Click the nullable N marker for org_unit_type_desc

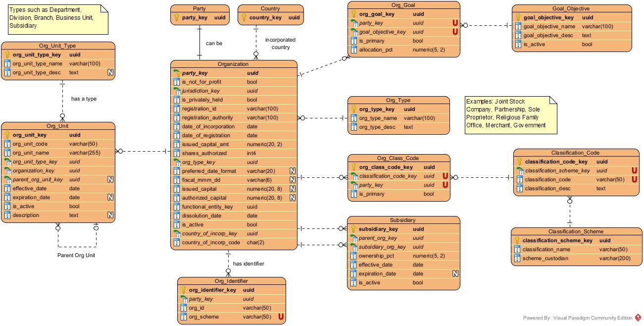(111, 73)
